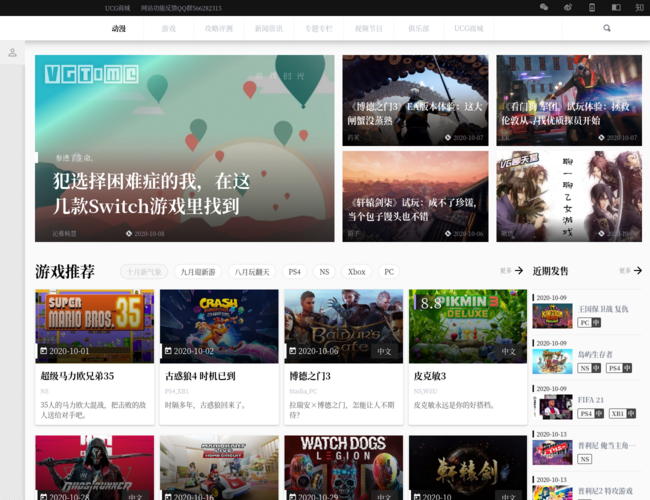The height and width of the screenshot is (500, 650).
Task: Filter recommendations by NS
Action: tap(324, 272)
